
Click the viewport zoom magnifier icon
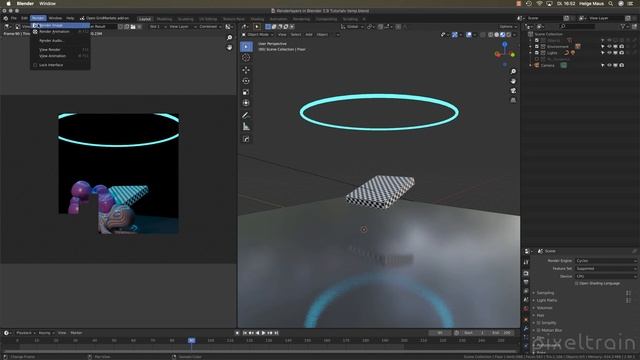tap(513, 71)
